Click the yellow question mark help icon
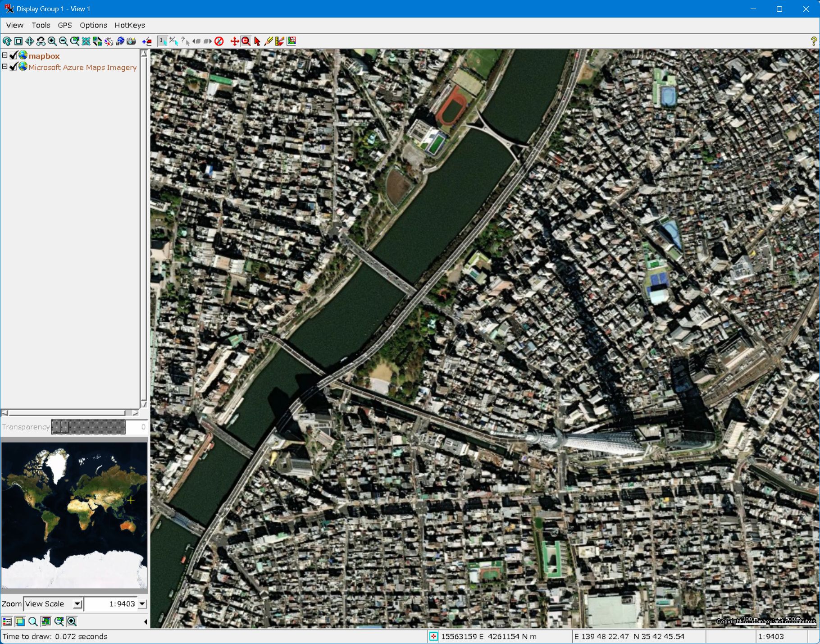Viewport: 820px width, 644px height. click(813, 41)
